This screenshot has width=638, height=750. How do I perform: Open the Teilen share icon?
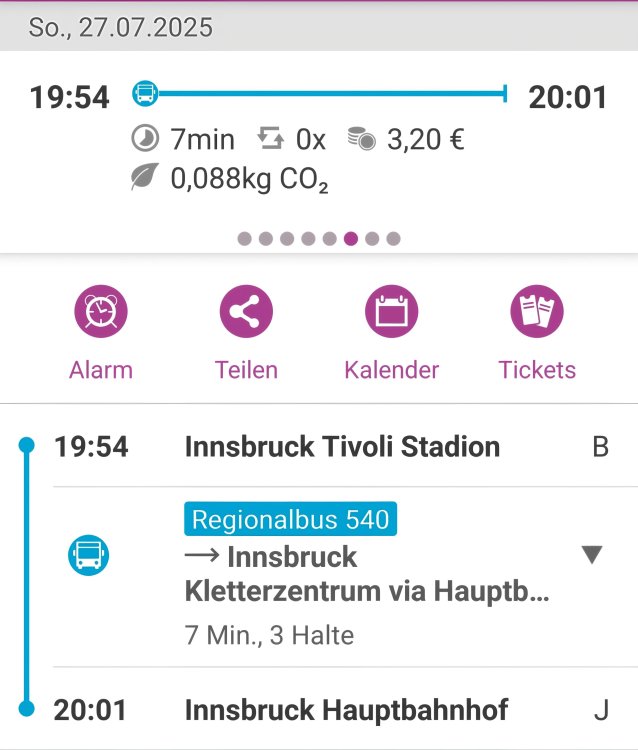246,312
